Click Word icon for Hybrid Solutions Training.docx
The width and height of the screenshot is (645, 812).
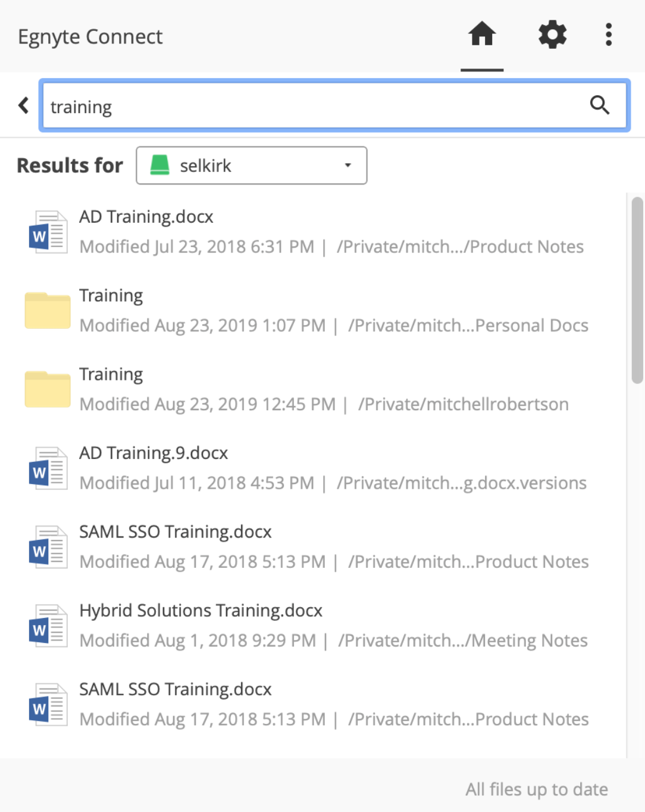tap(48, 626)
